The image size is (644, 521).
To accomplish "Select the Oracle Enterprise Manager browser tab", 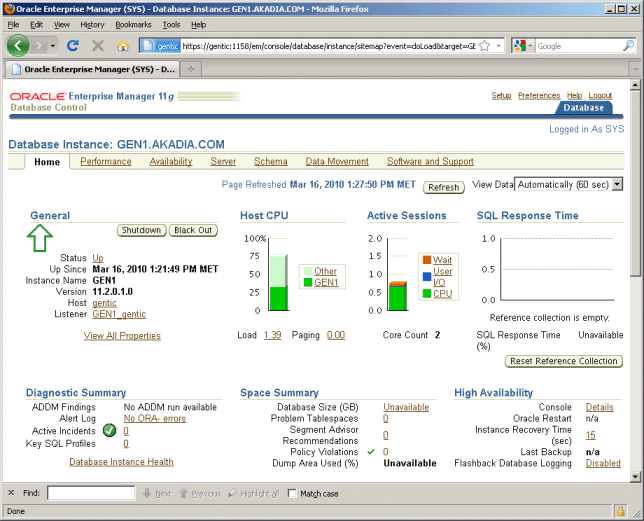I will 94,69.
